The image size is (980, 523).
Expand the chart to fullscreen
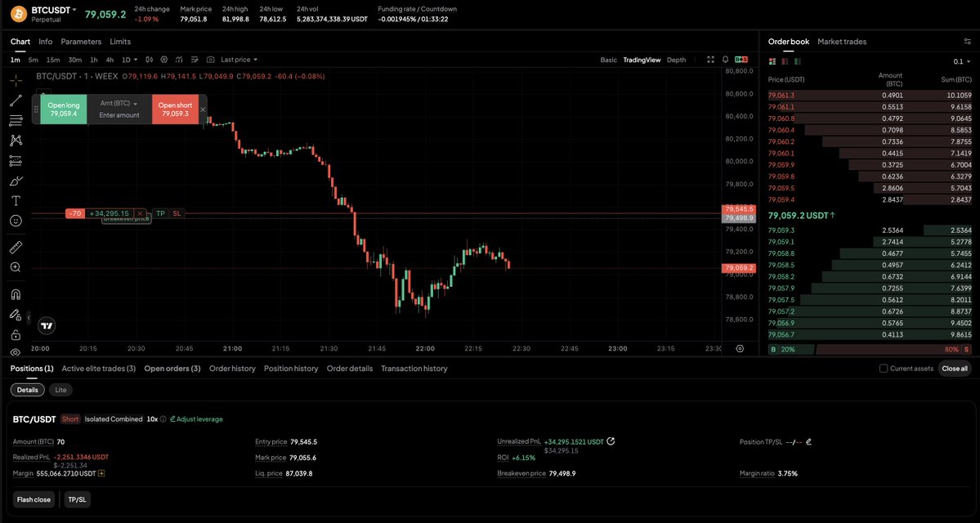click(710, 60)
